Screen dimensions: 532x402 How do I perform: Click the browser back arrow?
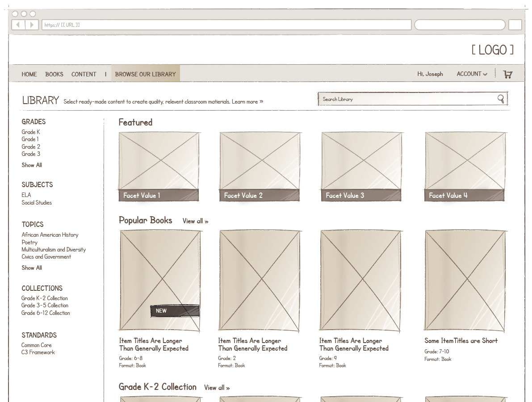17,25
